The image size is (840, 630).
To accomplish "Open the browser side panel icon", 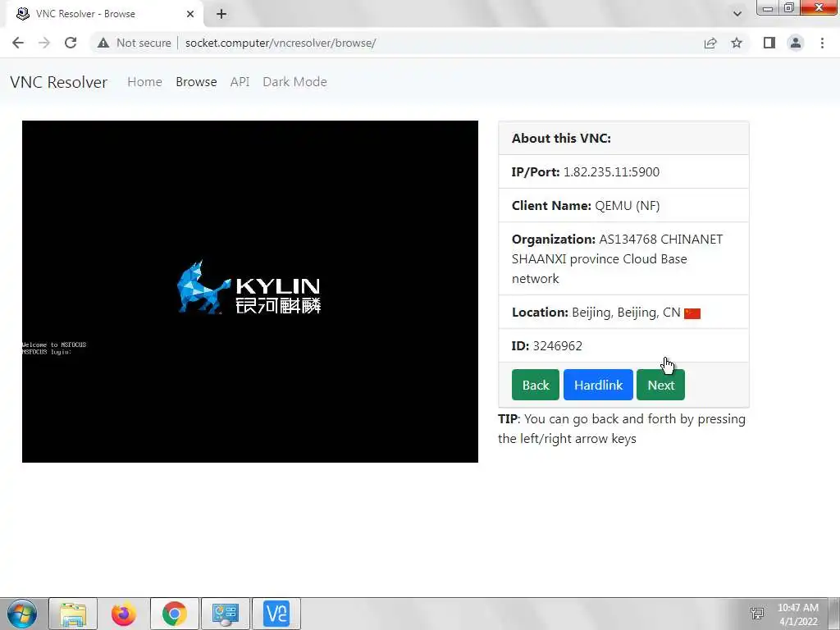I will [769, 43].
